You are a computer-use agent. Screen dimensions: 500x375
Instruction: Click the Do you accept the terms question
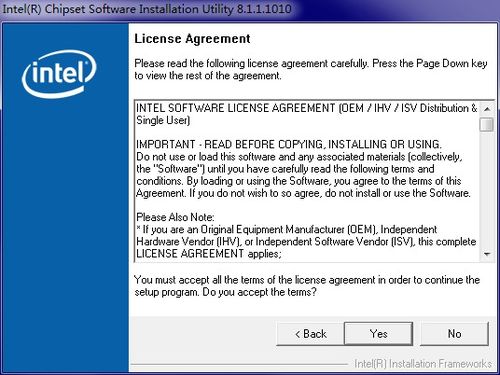259,292
